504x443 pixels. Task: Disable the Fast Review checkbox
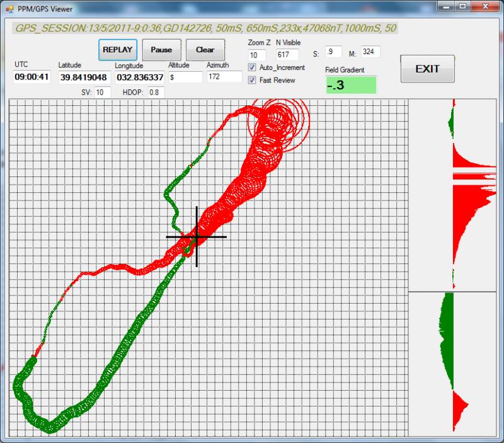point(252,80)
